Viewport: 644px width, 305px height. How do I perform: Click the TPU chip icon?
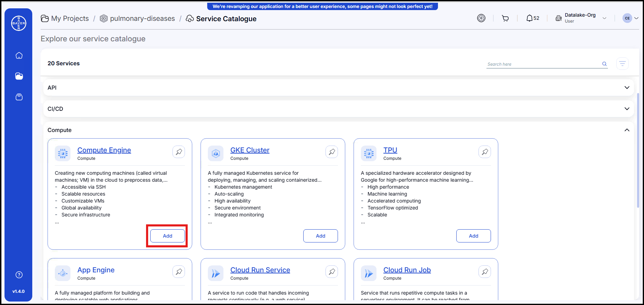(369, 154)
